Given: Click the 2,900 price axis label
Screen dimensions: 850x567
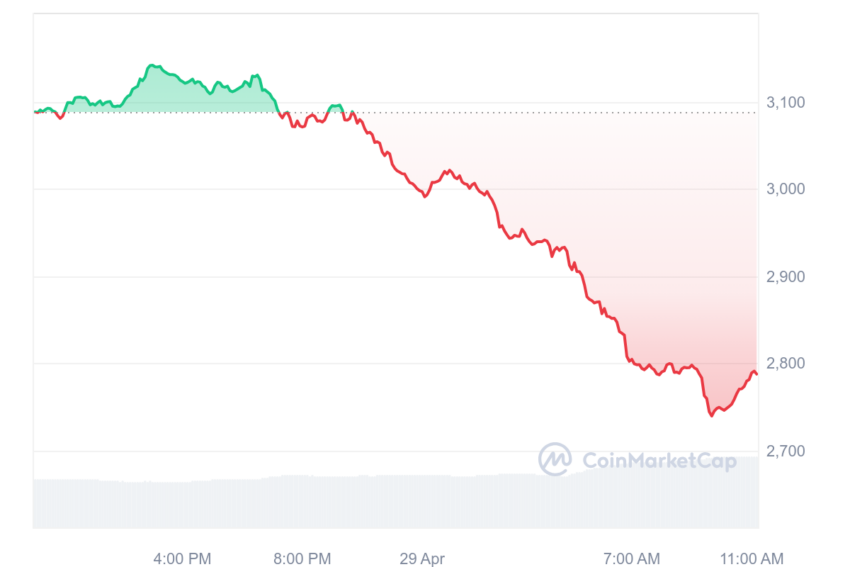Looking at the screenshot, I should pos(785,276).
